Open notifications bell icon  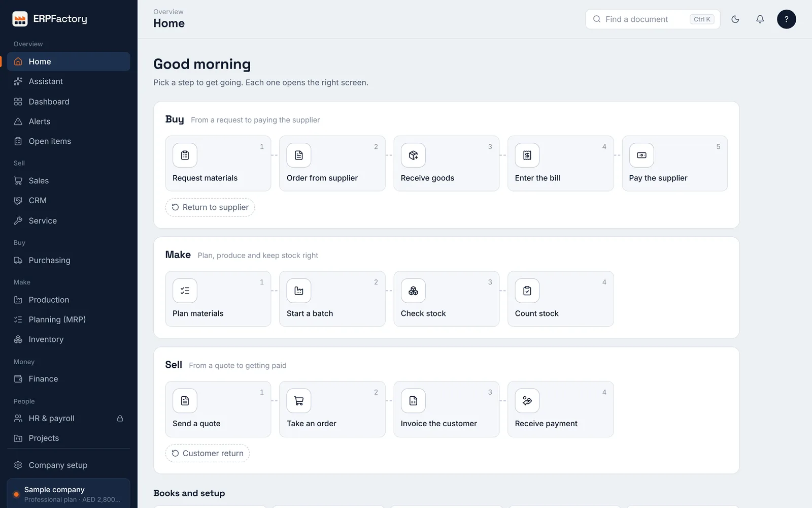760,19
